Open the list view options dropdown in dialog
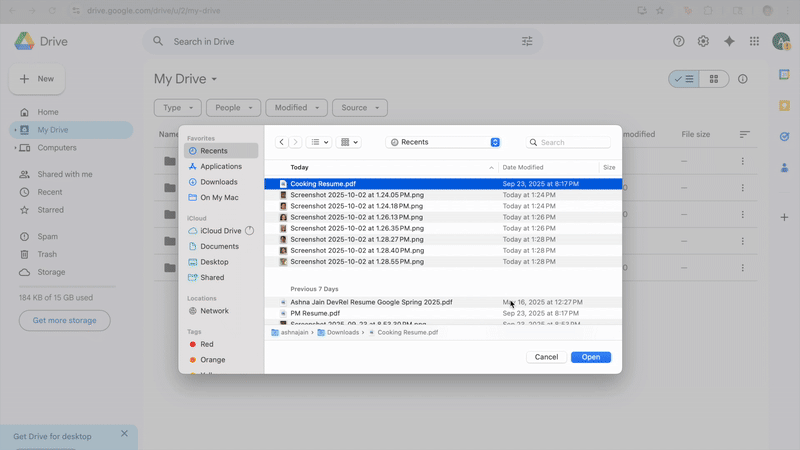800x450 pixels. point(320,143)
